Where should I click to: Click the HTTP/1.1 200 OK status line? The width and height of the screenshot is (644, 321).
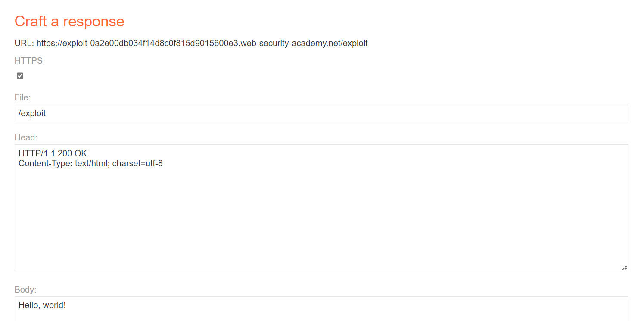[52, 153]
